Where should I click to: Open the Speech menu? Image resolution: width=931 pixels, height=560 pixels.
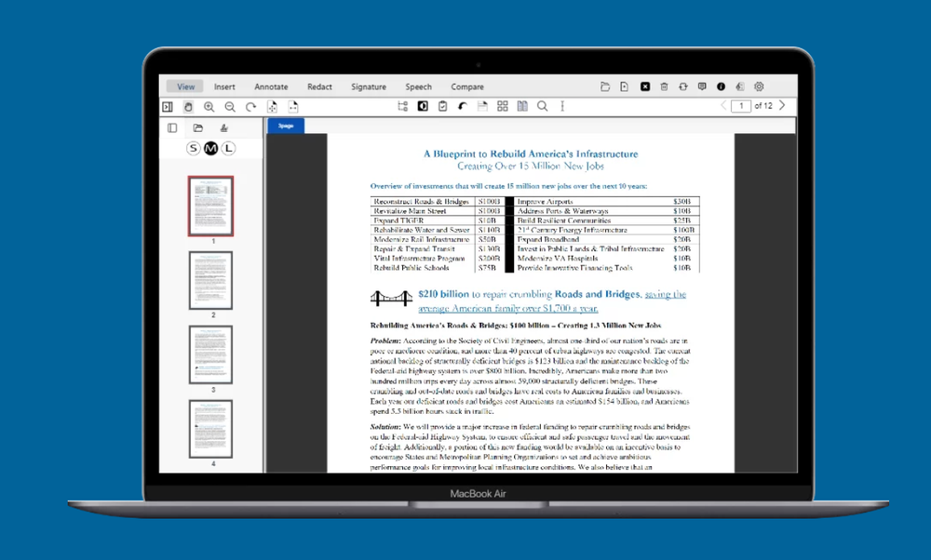click(418, 86)
